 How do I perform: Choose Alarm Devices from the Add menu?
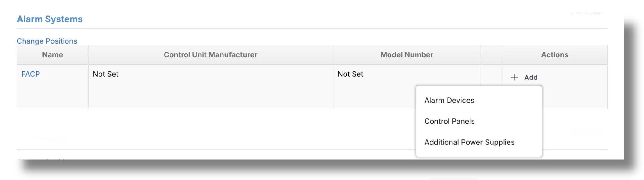click(449, 100)
